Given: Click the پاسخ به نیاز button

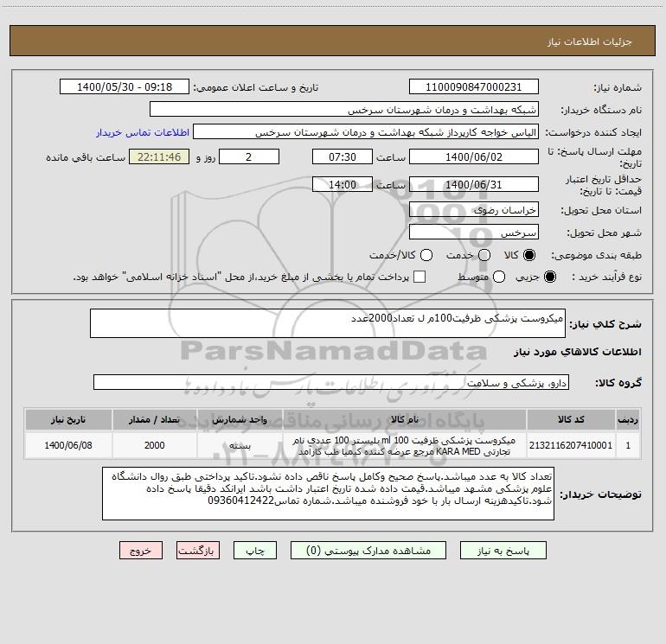Looking at the screenshot, I should coord(503,551).
